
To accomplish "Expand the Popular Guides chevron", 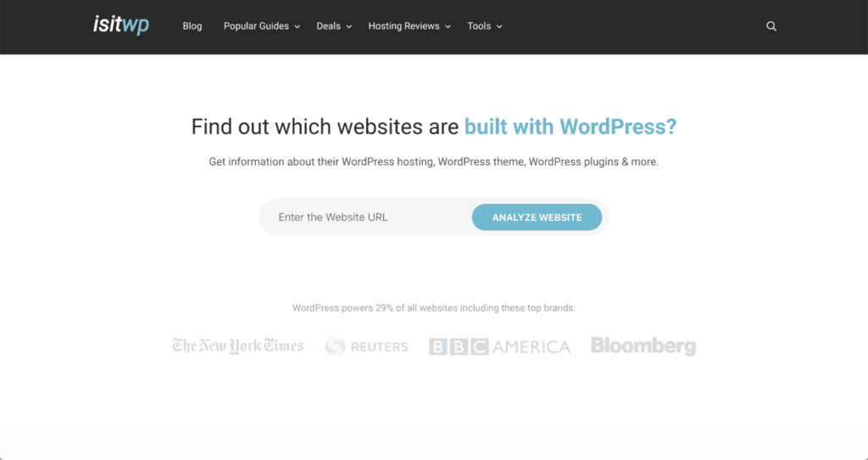I will click(298, 26).
